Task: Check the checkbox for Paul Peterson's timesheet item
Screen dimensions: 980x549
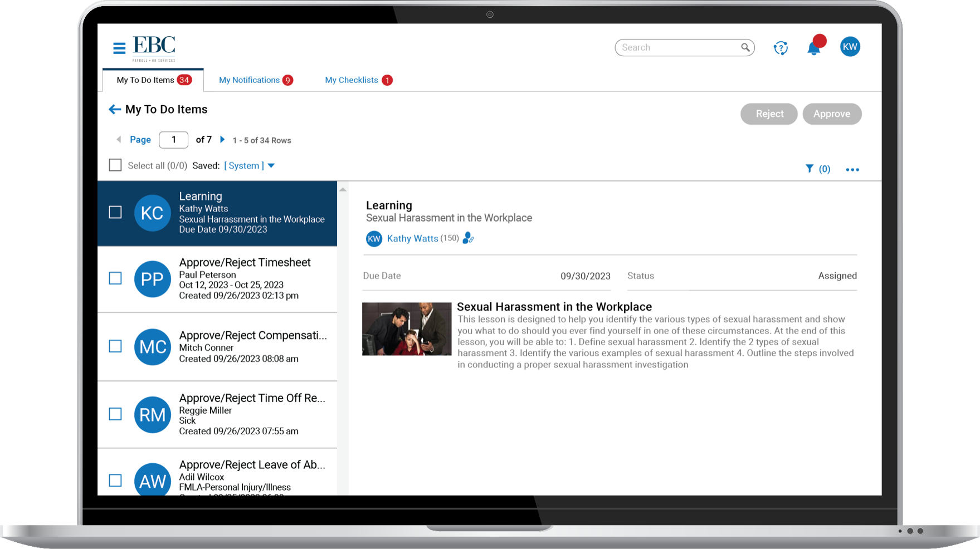Action: pyautogui.click(x=115, y=278)
